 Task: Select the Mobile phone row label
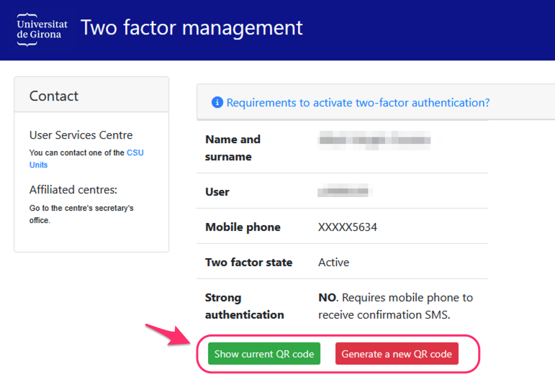click(243, 227)
